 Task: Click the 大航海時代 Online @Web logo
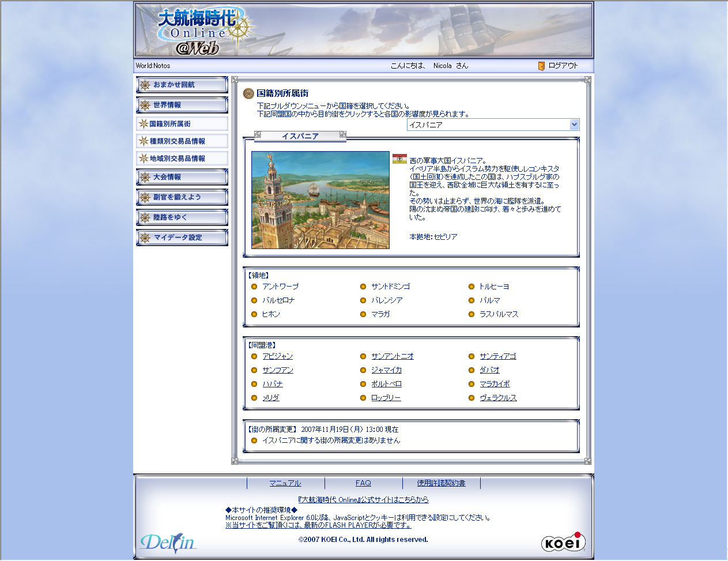(x=206, y=31)
